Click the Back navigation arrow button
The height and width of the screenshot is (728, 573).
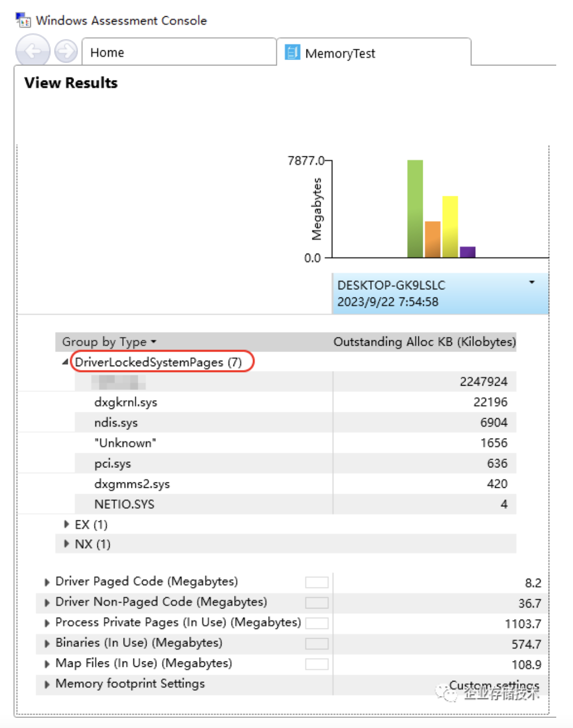coord(32,51)
